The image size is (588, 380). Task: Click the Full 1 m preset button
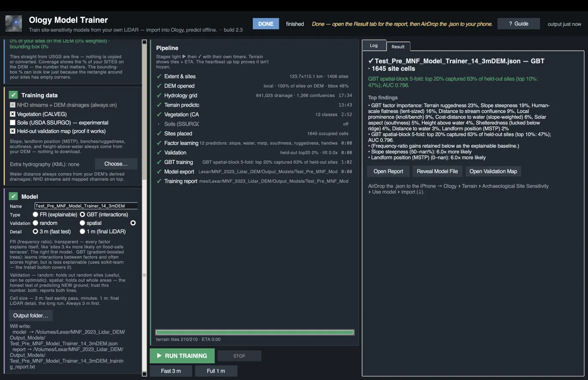(x=216, y=371)
